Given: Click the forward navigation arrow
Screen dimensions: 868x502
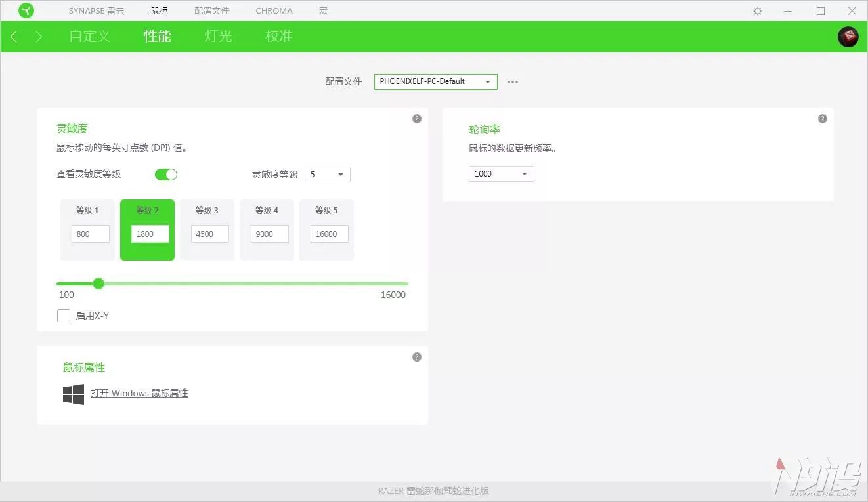Looking at the screenshot, I should (x=38, y=37).
